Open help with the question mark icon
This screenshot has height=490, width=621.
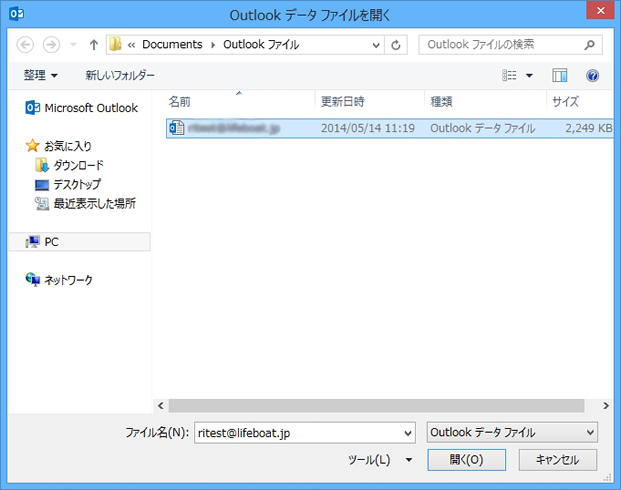(592, 75)
